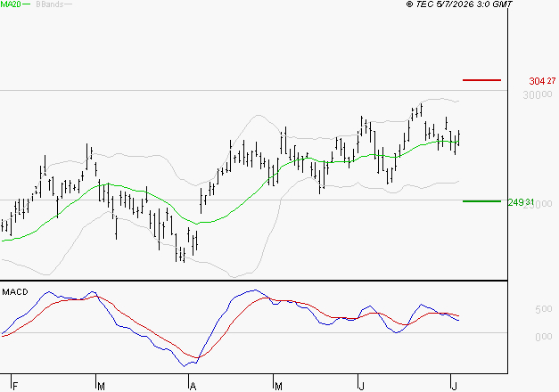This screenshot has height=392, width=559.
Task: Click the F February month marker
Action: 15,387
